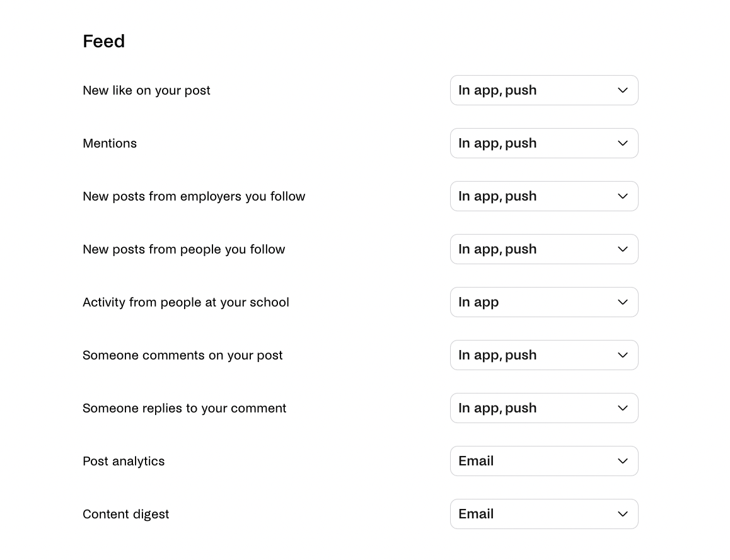
Task: Click the chevron for posts from people you follow
Action: coord(622,249)
